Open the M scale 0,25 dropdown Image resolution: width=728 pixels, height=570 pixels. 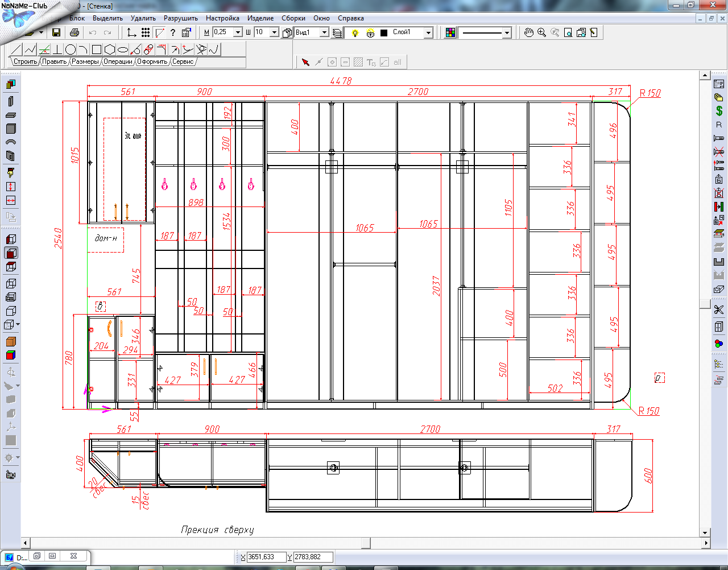[x=238, y=32]
